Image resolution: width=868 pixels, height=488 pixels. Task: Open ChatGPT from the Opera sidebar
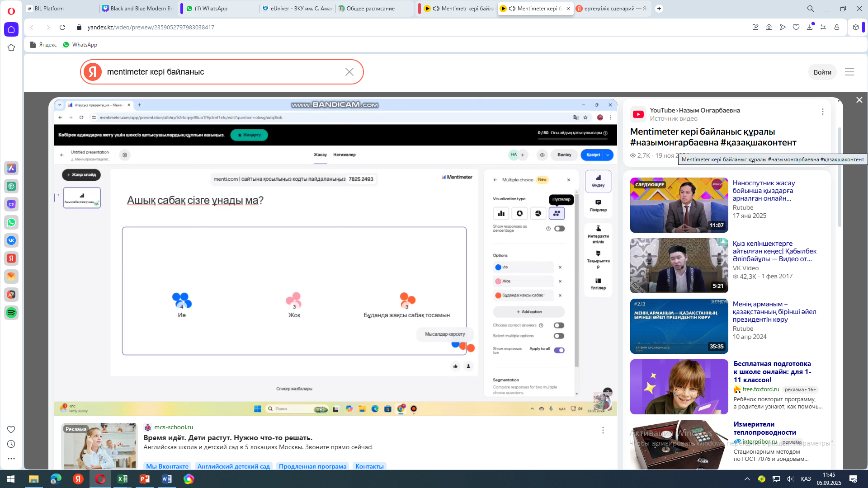(11, 186)
